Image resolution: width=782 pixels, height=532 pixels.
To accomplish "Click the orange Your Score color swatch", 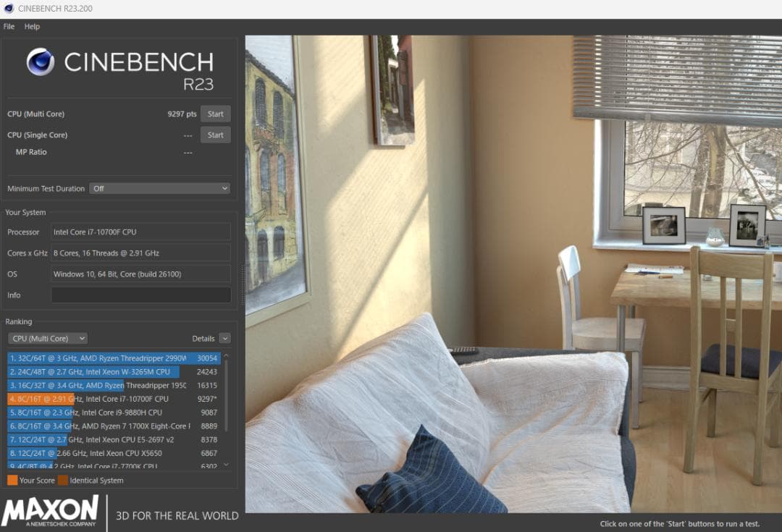I will click(x=12, y=480).
